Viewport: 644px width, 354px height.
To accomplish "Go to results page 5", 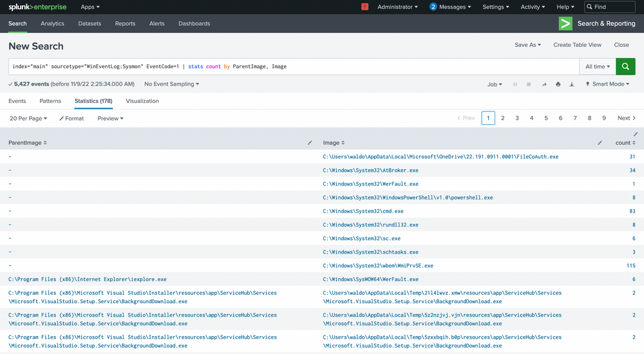I will (546, 118).
